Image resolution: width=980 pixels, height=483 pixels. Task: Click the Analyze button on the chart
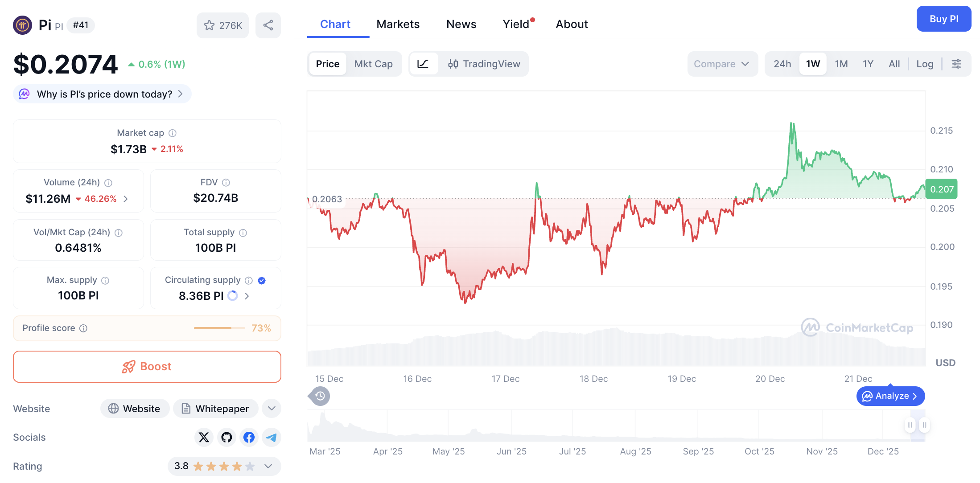(890, 396)
